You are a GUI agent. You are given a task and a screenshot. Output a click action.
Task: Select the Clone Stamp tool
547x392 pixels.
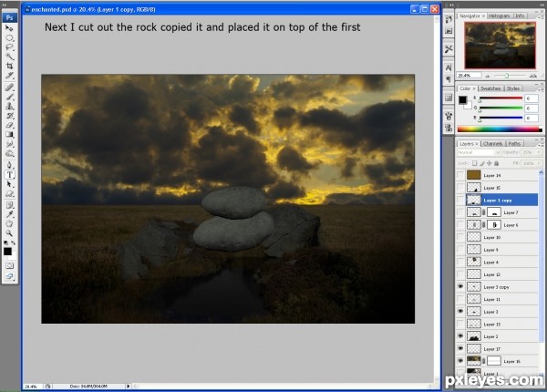pyautogui.click(x=9, y=106)
